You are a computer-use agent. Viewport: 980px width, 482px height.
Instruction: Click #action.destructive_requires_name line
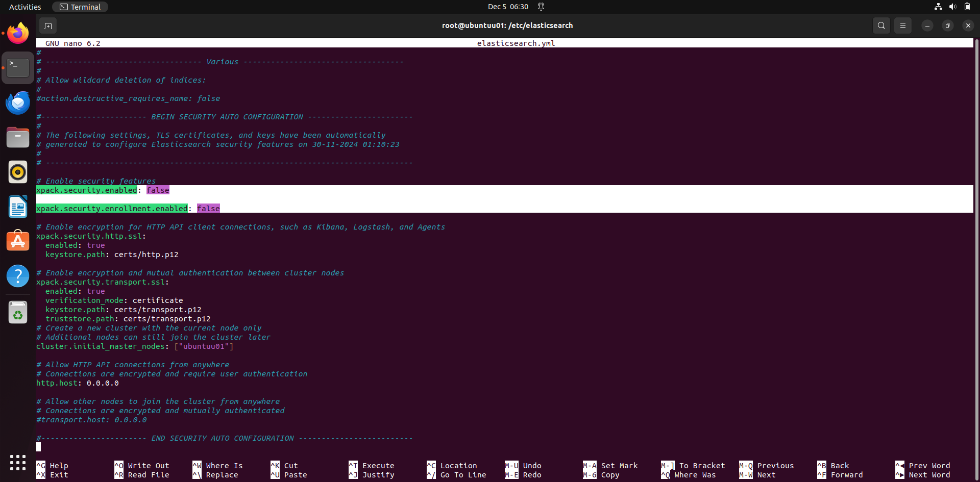tap(128, 98)
